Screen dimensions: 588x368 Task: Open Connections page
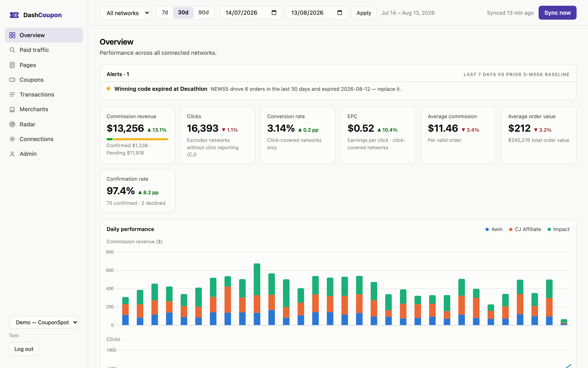pos(44,139)
